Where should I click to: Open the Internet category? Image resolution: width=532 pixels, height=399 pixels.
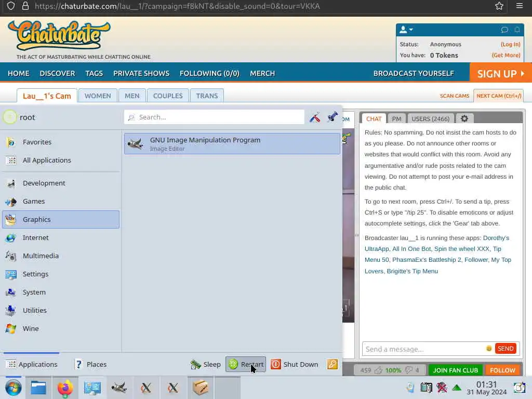[61, 237]
